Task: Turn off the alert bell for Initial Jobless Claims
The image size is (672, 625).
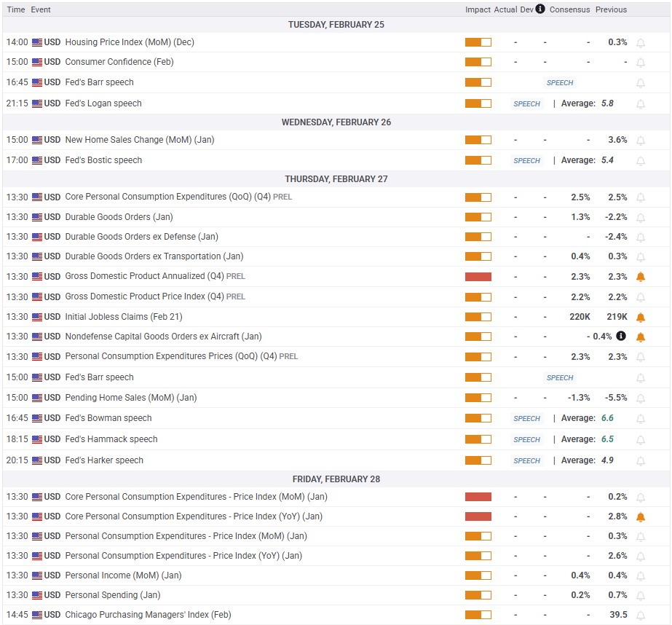Action: [641, 318]
